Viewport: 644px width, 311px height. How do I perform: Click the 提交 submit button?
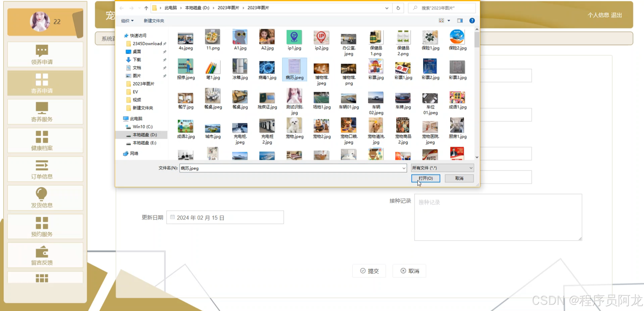coord(369,271)
